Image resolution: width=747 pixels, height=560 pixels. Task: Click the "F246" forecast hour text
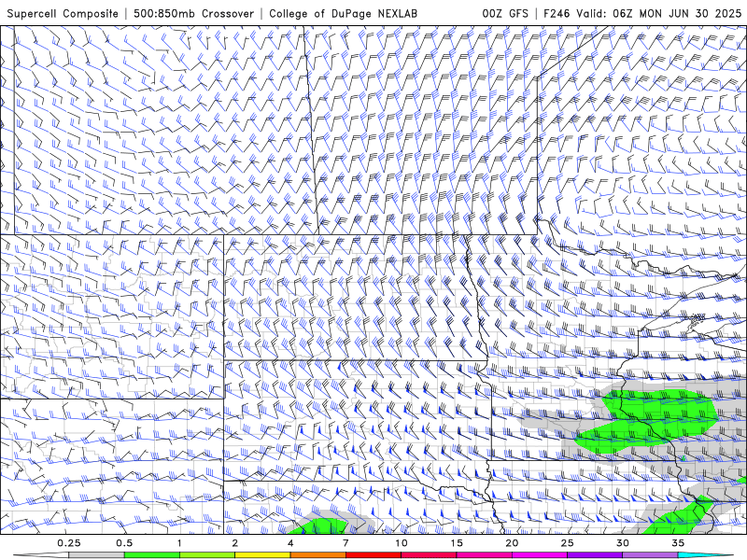(557, 14)
